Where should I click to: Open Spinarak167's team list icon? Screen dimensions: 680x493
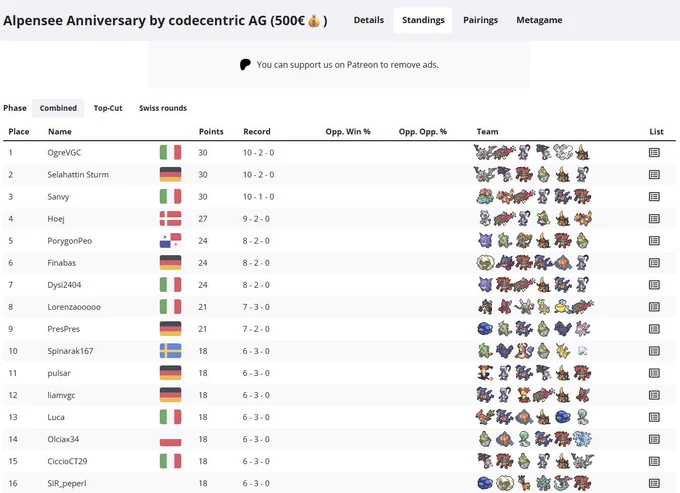(x=654, y=351)
